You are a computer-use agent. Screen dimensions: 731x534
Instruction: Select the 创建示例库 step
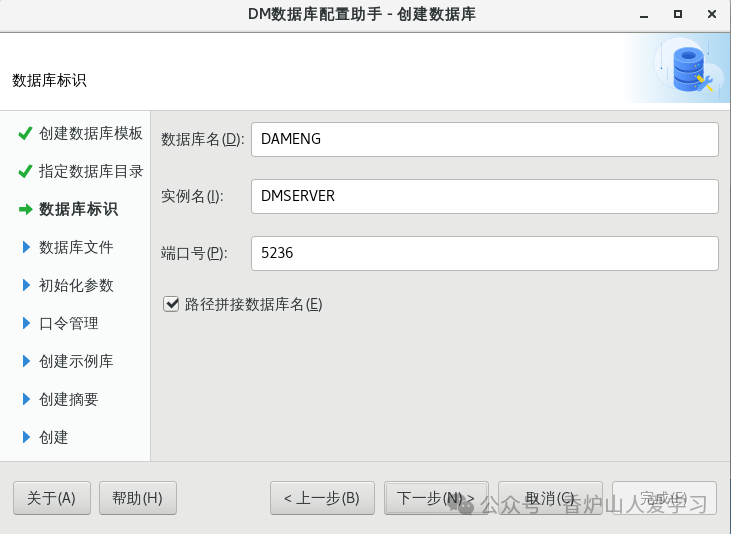pyautogui.click(x=76, y=361)
